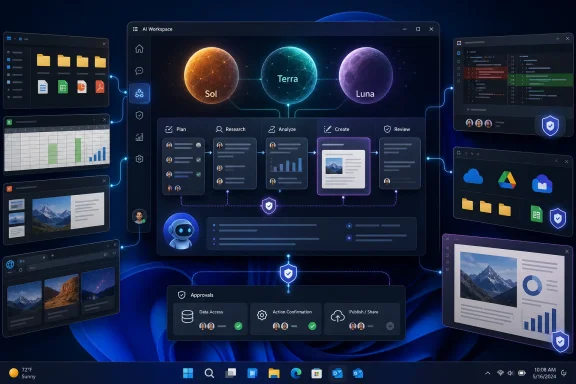576x384 pixels.
Task: Toggle the Publish / Share pending status
Action: click(x=390, y=326)
